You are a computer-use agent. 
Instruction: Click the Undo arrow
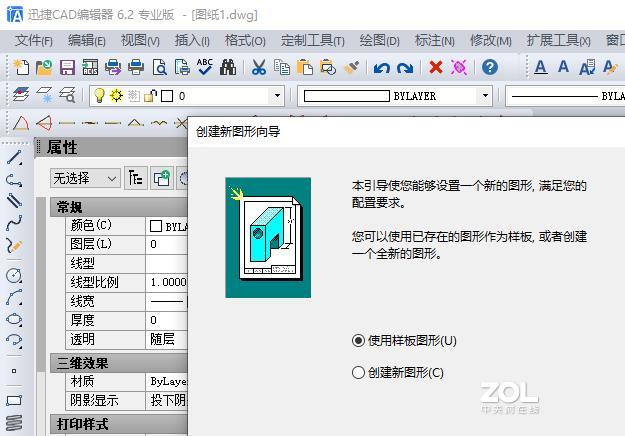click(x=381, y=68)
